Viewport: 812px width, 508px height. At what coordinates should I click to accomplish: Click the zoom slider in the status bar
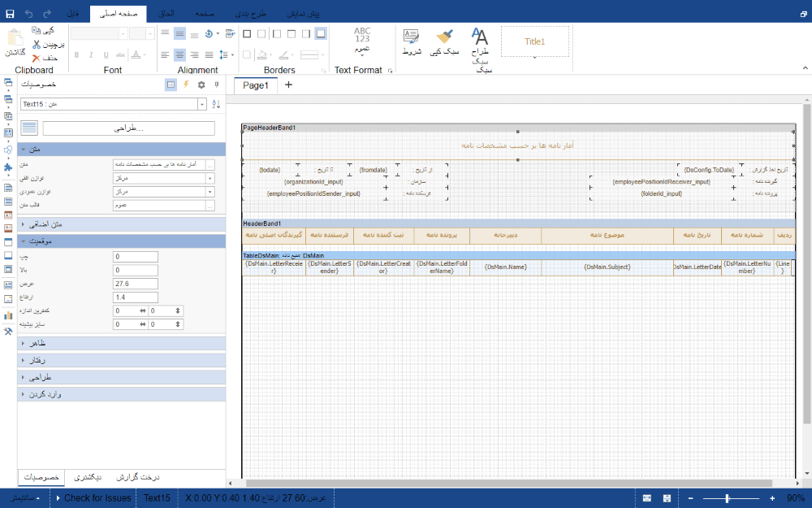[x=728, y=498]
